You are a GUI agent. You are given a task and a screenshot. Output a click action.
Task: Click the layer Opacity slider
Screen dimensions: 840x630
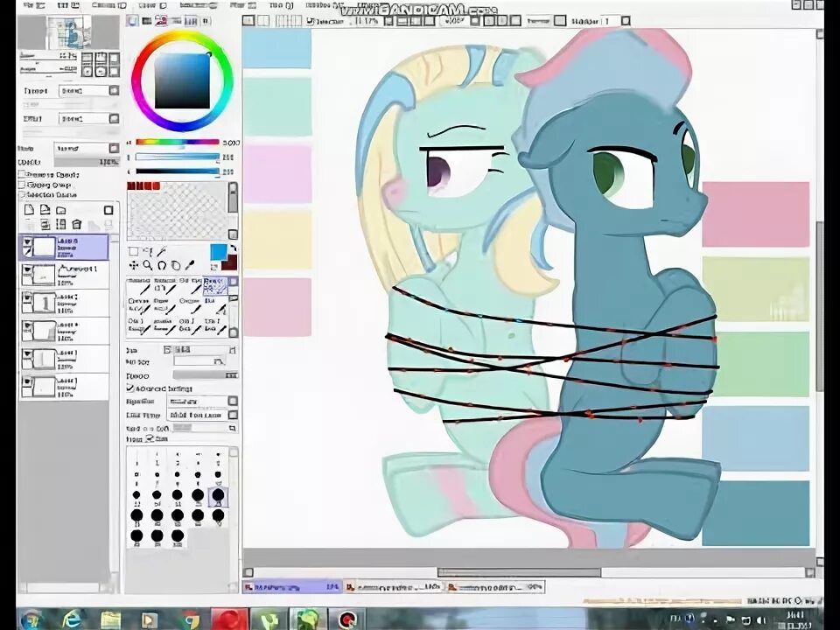click(x=87, y=162)
